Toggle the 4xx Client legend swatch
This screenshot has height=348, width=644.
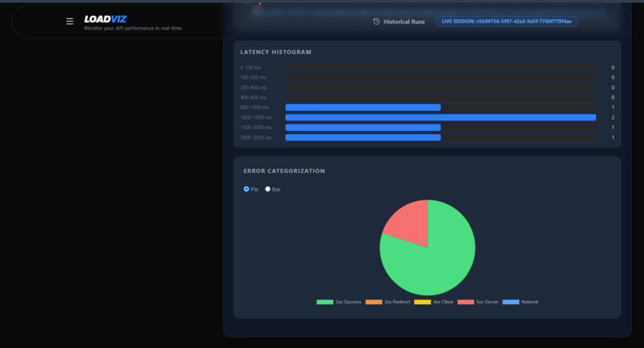click(x=422, y=302)
